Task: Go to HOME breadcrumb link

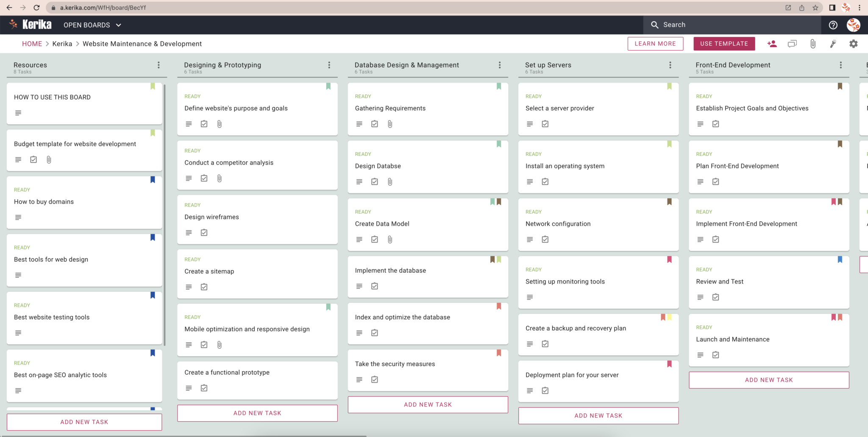Action: pos(32,44)
